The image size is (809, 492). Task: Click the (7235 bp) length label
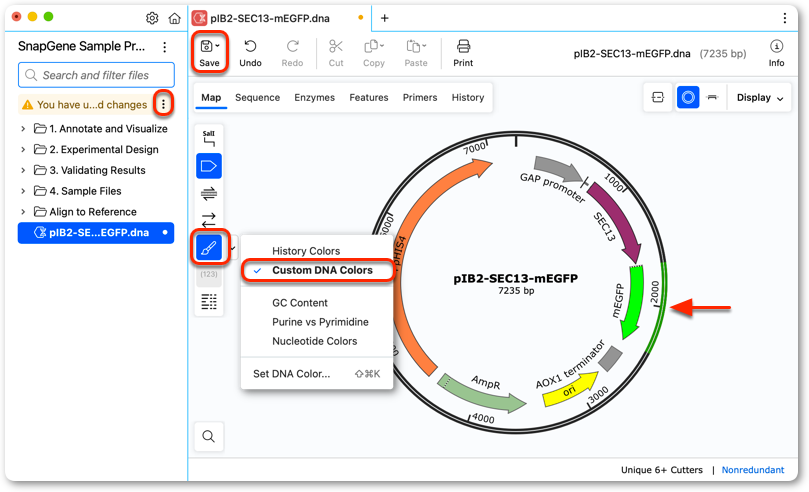(723, 54)
